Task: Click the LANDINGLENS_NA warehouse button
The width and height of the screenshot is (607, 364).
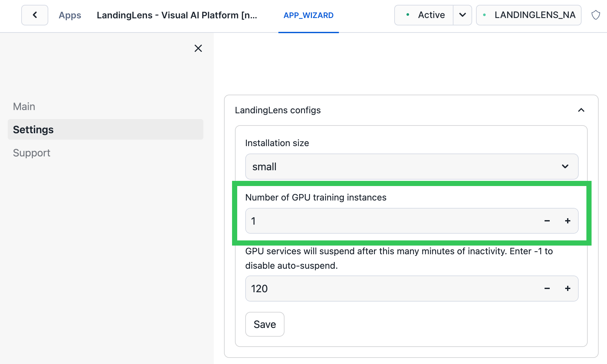Action: point(529,15)
